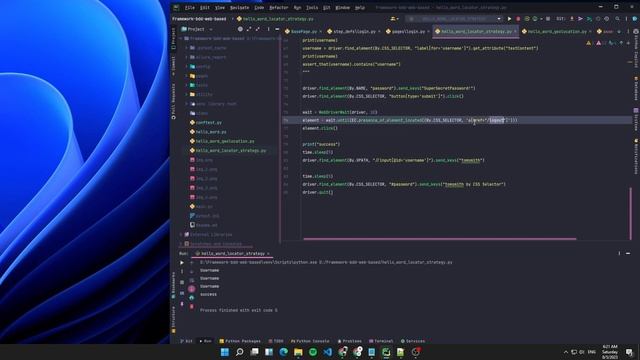Click the user account icon in navigation bar

point(394,19)
